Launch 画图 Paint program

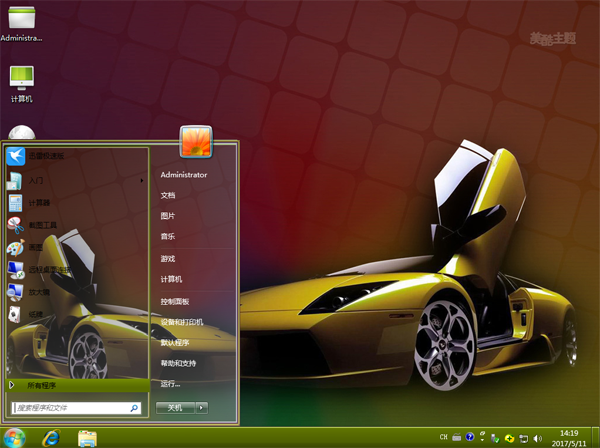tap(36, 248)
